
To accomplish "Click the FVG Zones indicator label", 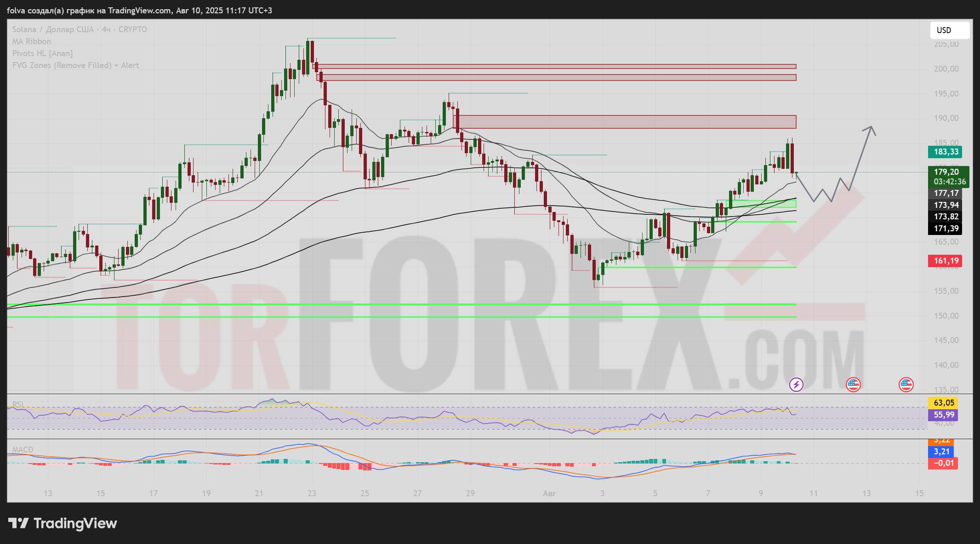I will tap(75, 65).
